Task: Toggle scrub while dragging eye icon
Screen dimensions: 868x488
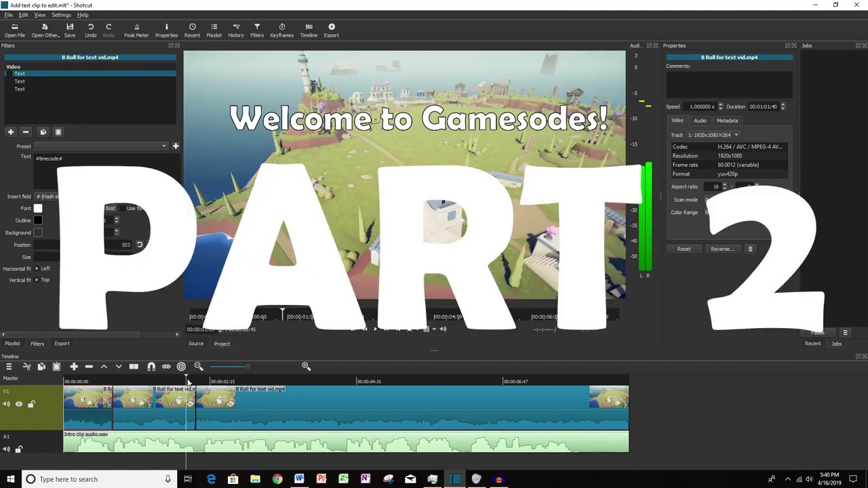Action: coord(166,367)
